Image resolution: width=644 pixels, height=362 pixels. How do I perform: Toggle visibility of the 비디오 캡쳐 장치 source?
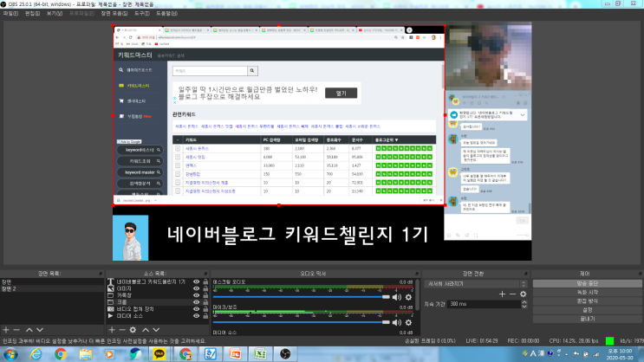point(197,309)
